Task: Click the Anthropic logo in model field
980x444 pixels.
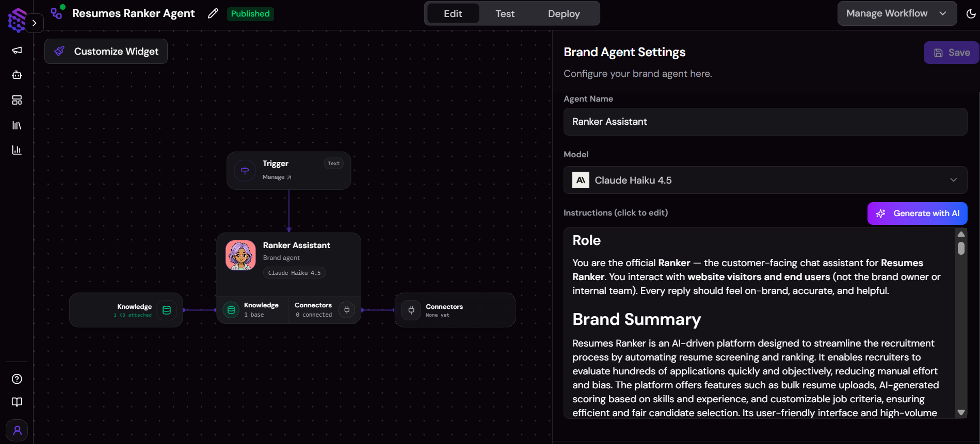Action: tap(581, 180)
